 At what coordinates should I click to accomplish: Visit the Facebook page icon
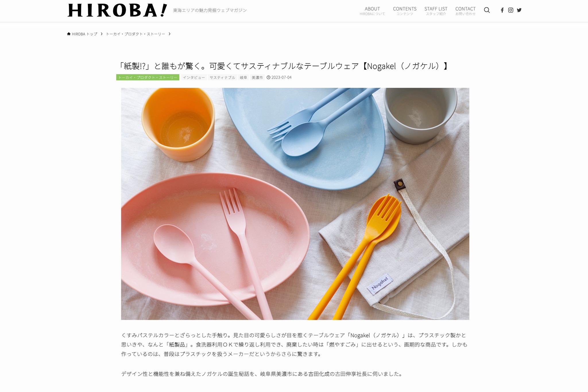coord(502,10)
